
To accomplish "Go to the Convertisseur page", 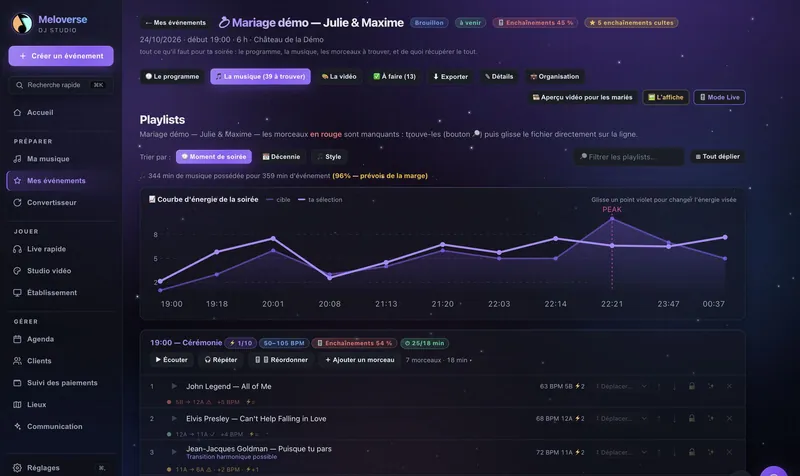I will pyautogui.click(x=52, y=203).
